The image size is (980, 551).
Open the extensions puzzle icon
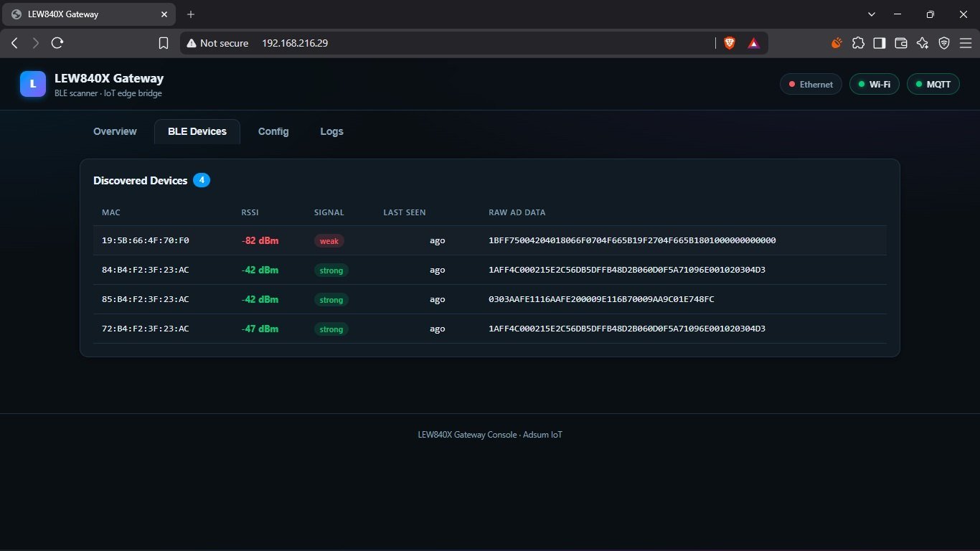tap(858, 43)
